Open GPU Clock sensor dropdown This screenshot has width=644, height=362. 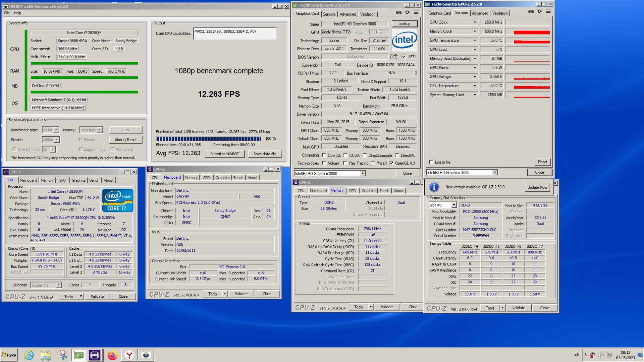point(475,22)
